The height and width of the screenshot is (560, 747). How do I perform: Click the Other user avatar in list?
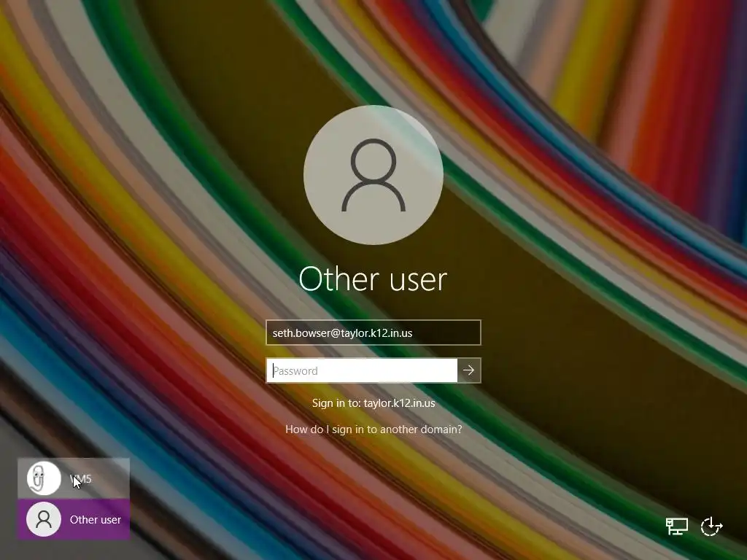[44, 519]
